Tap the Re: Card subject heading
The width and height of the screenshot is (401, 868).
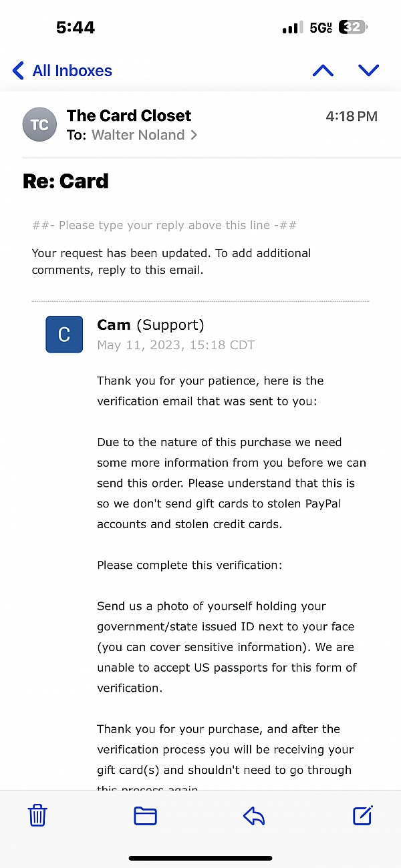coord(65,181)
